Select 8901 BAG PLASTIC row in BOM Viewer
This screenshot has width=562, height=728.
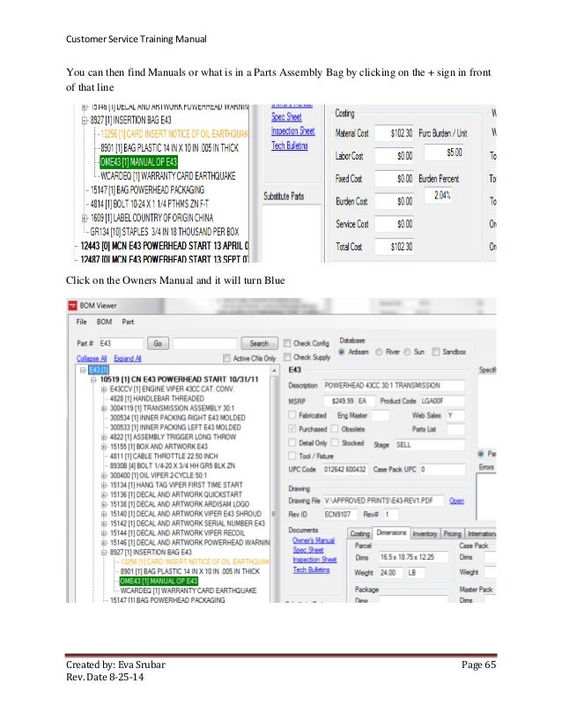tap(189, 571)
